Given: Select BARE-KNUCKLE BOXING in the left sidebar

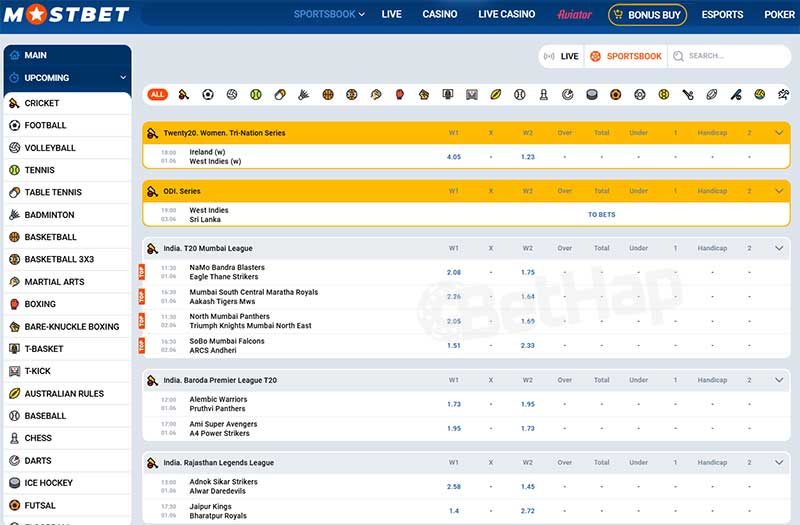Looking at the screenshot, I should point(67,327).
